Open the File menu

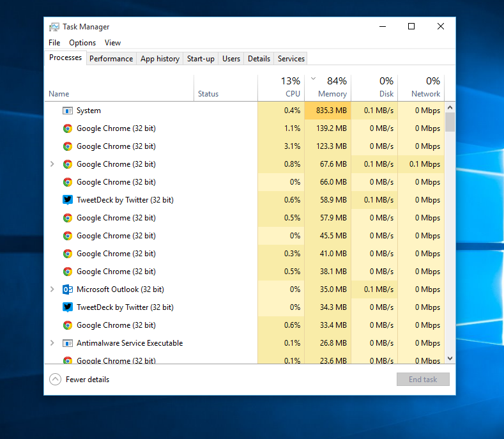click(x=54, y=43)
